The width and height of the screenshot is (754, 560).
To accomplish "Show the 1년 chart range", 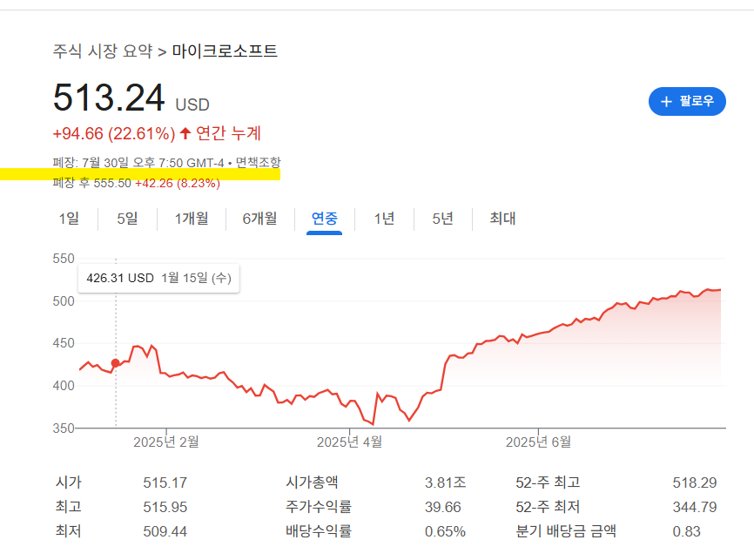I will pyautogui.click(x=384, y=219).
